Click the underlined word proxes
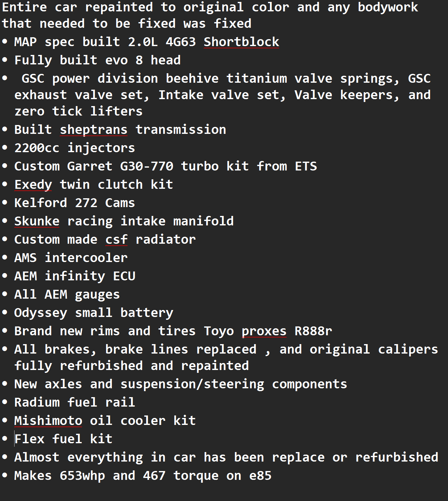This screenshot has height=501, width=448. coord(264,331)
